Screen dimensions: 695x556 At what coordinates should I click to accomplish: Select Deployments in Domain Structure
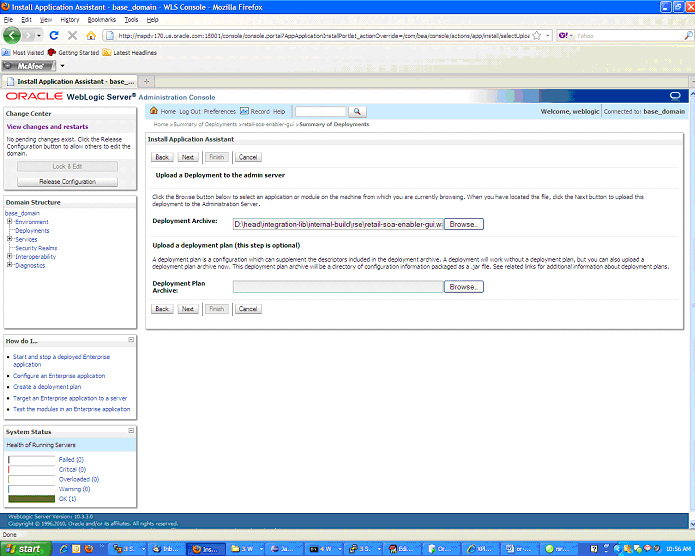(x=32, y=231)
